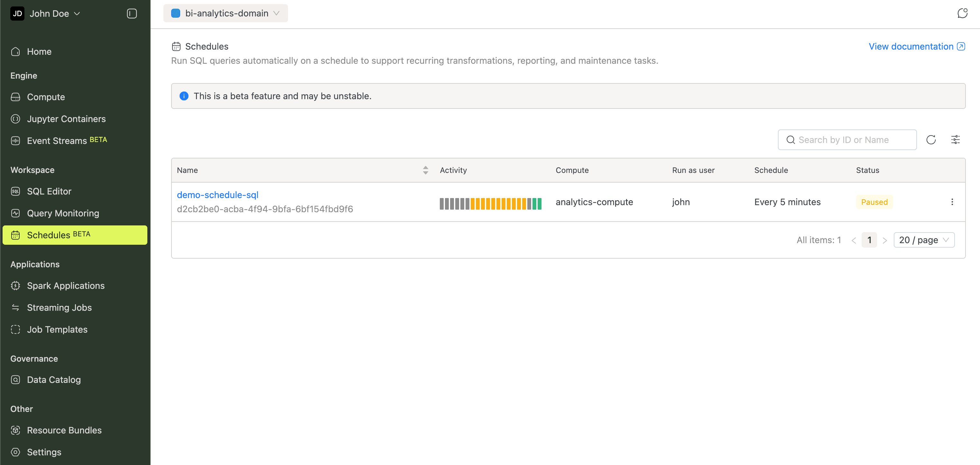Sort table by Name column
Viewport: 980px width, 465px height.
pyautogui.click(x=425, y=170)
